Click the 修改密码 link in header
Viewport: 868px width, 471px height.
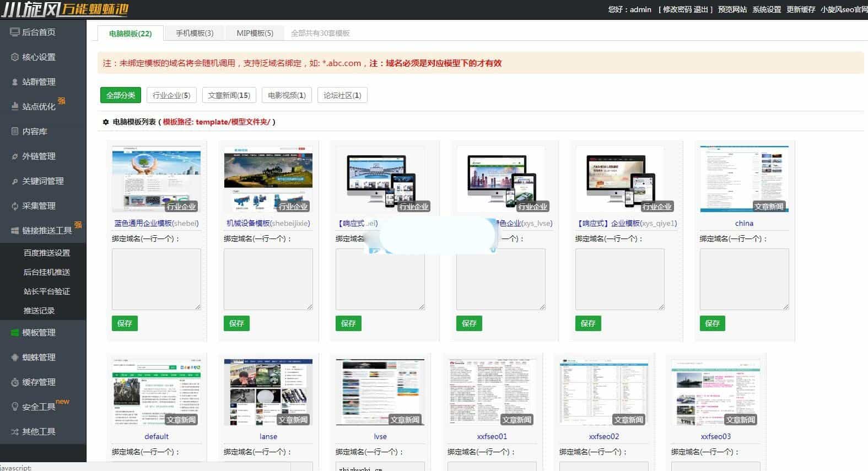[x=678, y=9]
